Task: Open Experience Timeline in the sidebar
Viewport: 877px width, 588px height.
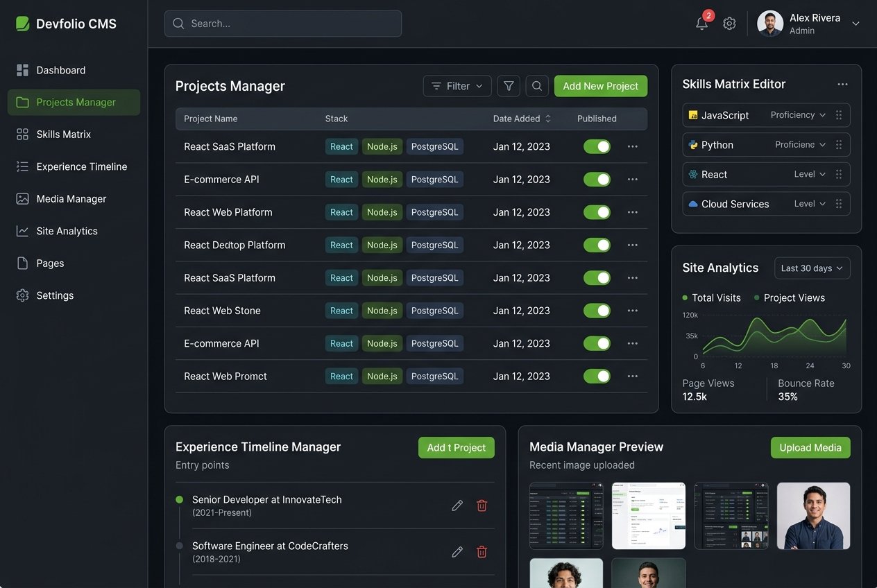Action: click(x=74, y=166)
